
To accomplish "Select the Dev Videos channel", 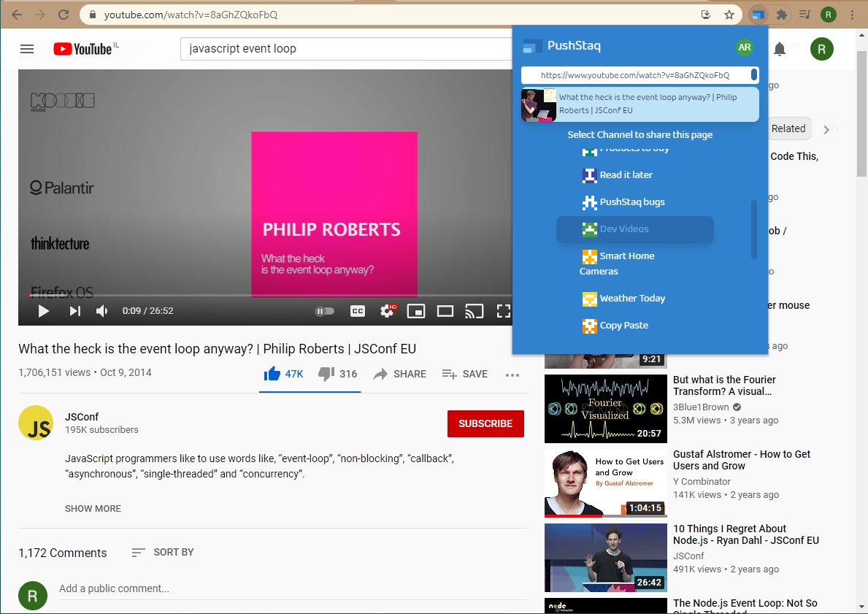I will pos(635,229).
